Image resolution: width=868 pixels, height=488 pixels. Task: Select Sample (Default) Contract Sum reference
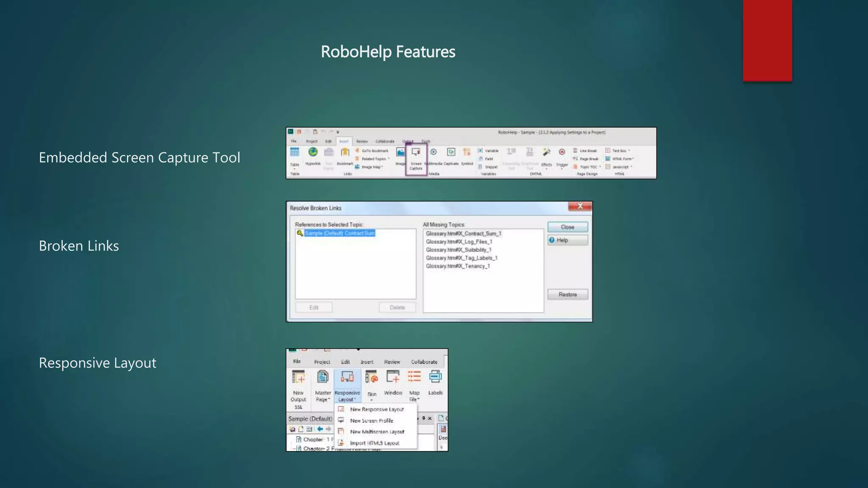[x=339, y=233]
